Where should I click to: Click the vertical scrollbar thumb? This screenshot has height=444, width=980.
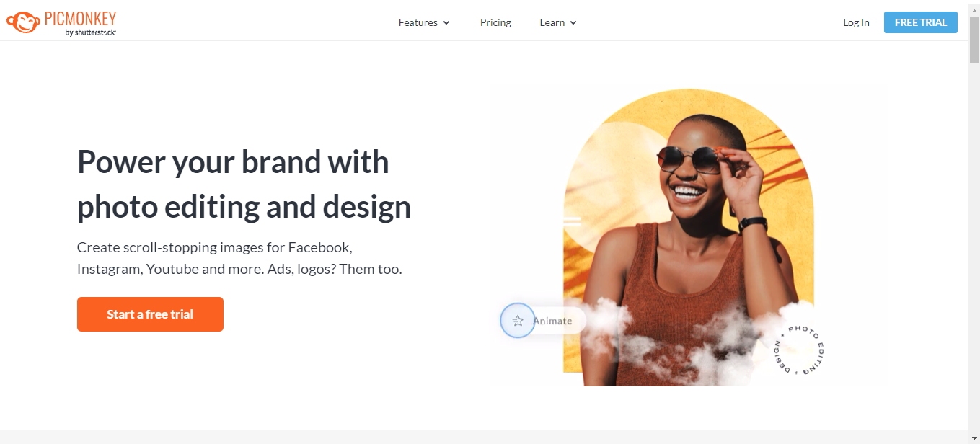pos(974,40)
